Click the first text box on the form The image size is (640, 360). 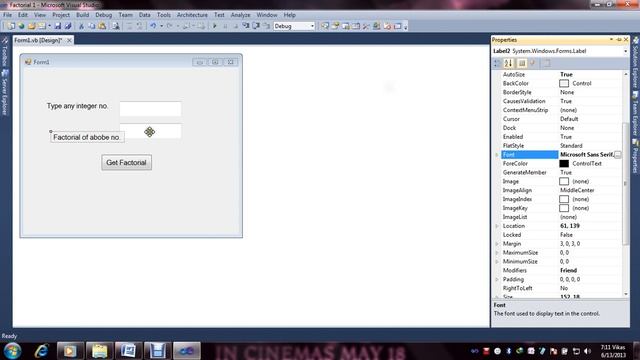(x=150, y=109)
